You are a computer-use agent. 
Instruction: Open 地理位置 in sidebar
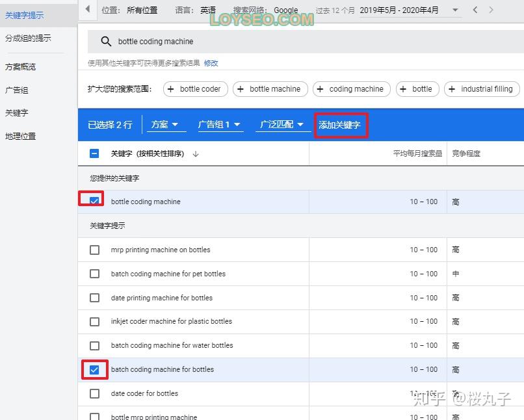20,137
